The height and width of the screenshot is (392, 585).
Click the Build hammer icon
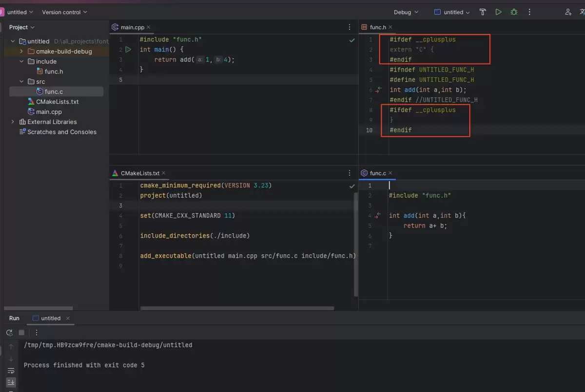click(483, 12)
